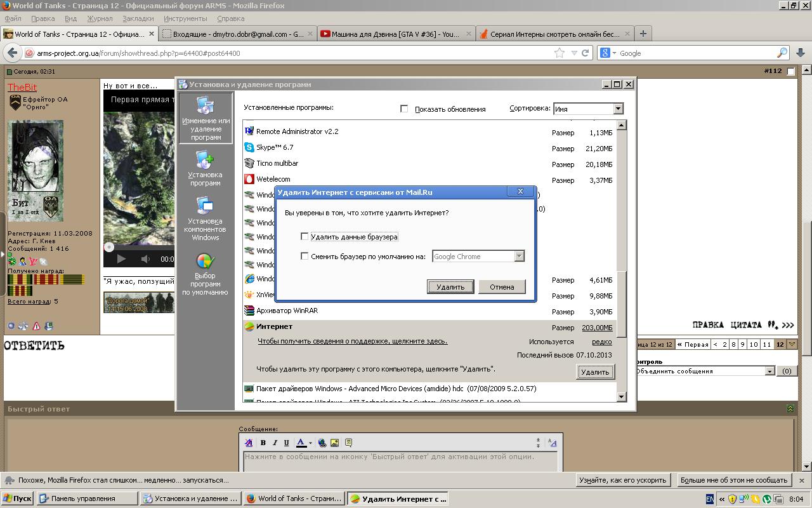Play the embedded video
Viewport: 812px width, 508px height.
point(121,258)
